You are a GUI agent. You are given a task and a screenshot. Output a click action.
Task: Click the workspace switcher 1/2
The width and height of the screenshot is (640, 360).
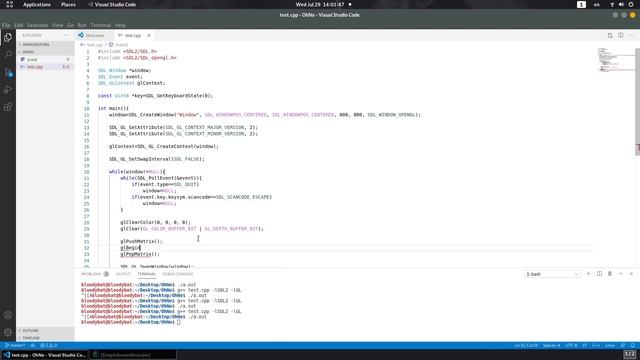click(630, 354)
